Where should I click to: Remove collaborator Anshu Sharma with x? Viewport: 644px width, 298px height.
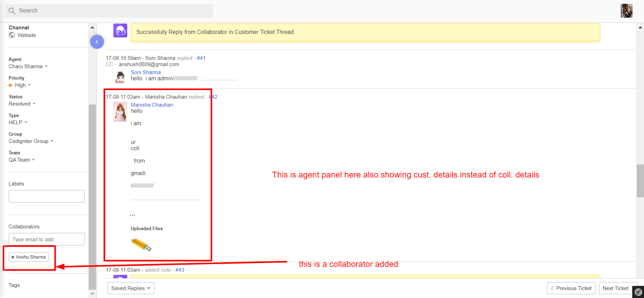coord(13,257)
